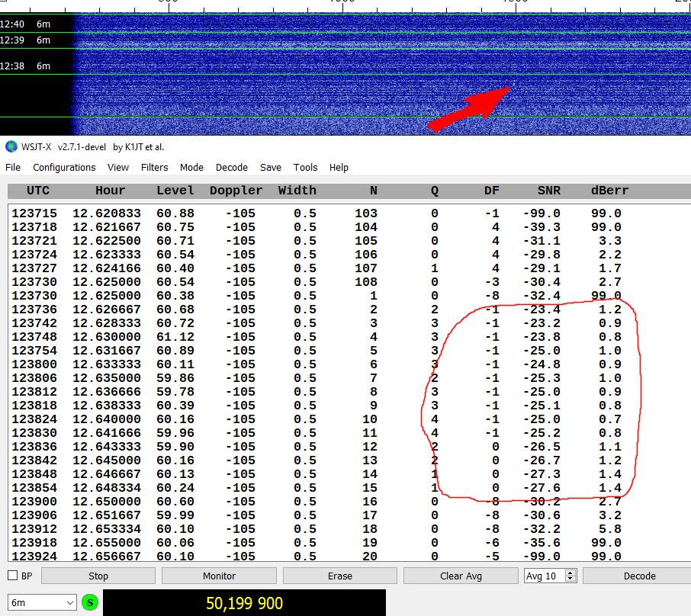Open the Mode menu
This screenshot has height=616, width=691.
click(191, 167)
